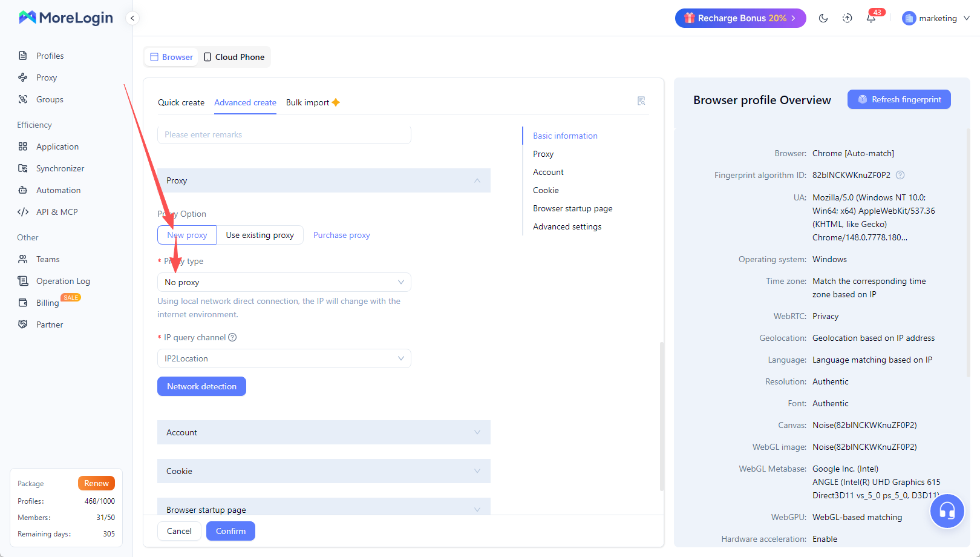Open notifications bell icon
This screenshot has width=980, height=557.
pos(871,18)
